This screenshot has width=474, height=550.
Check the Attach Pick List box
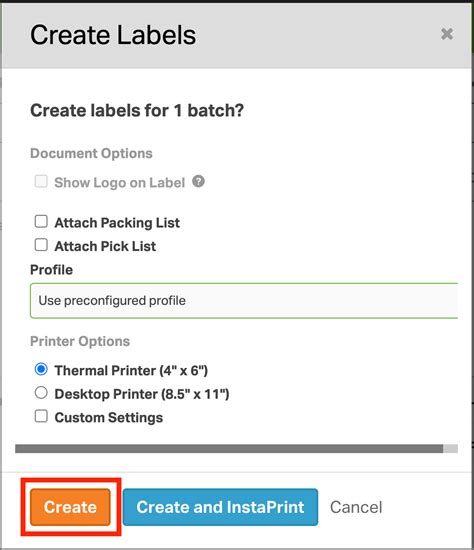[41, 245]
